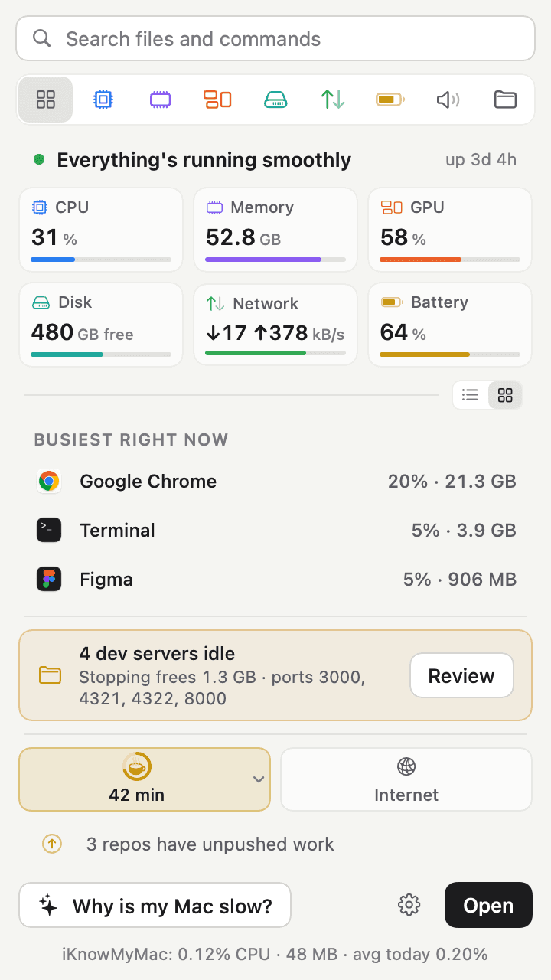Click the sparkle icon on Why slow button
The image size is (551, 980).
coord(49,906)
